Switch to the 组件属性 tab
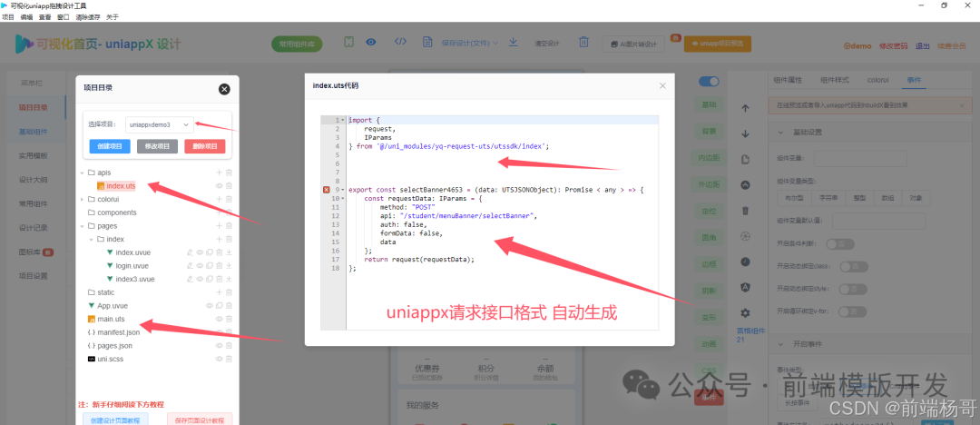980x425 pixels. click(788, 80)
